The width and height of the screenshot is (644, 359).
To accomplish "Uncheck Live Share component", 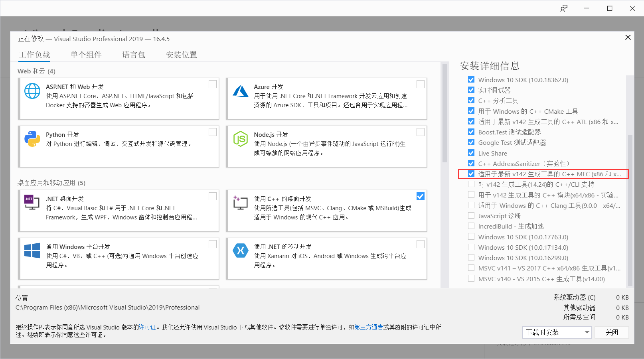I will point(471,153).
